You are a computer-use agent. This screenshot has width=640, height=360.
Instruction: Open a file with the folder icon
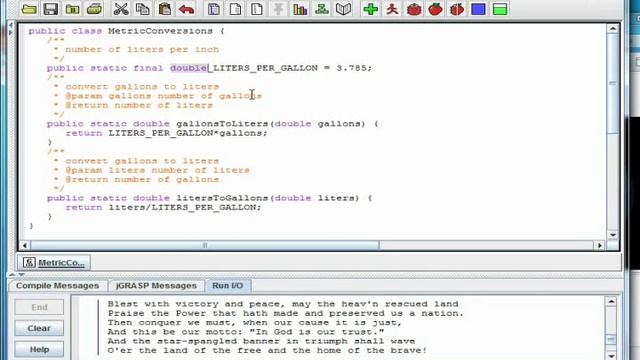point(29,9)
